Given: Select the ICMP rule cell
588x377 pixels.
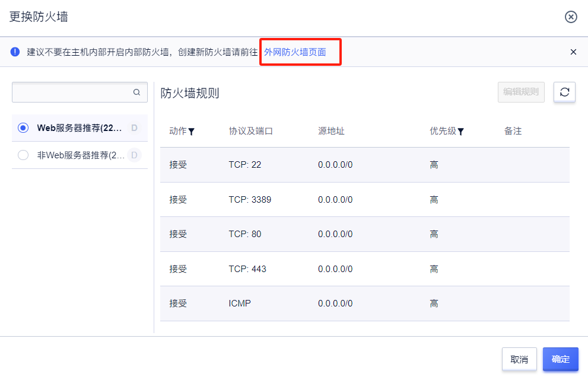Looking at the screenshot, I should click(240, 303).
